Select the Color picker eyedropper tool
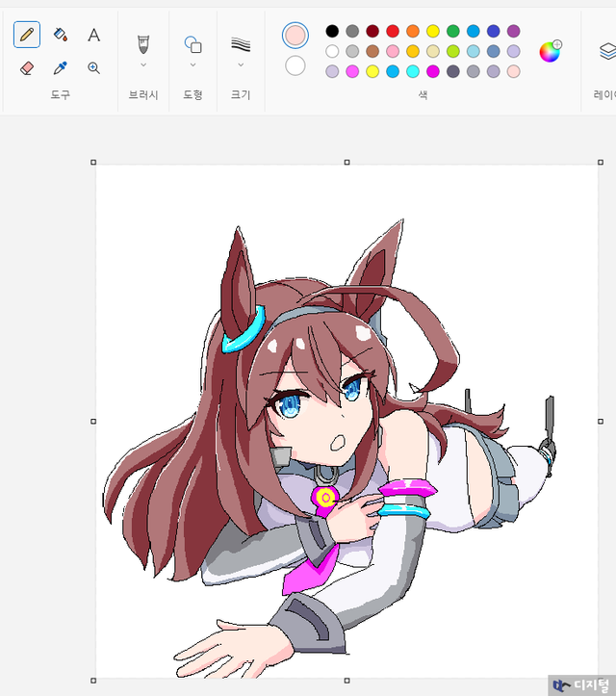 (61, 68)
